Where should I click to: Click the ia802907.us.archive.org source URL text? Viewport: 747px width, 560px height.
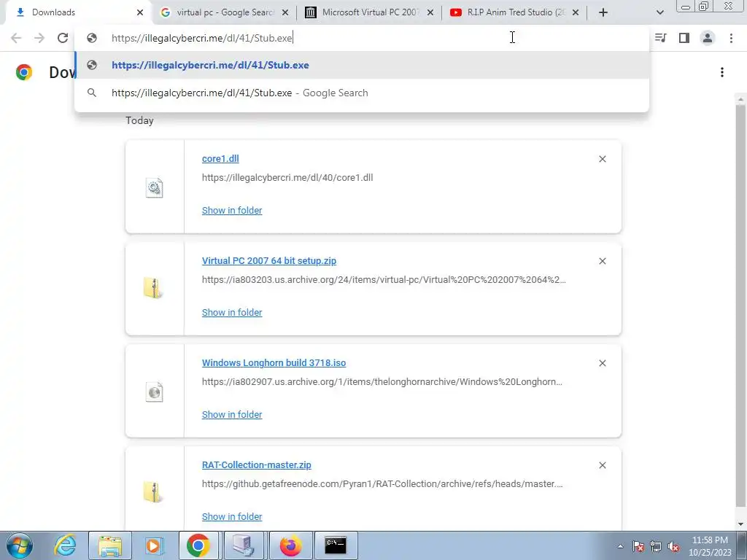click(x=382, y=382)
